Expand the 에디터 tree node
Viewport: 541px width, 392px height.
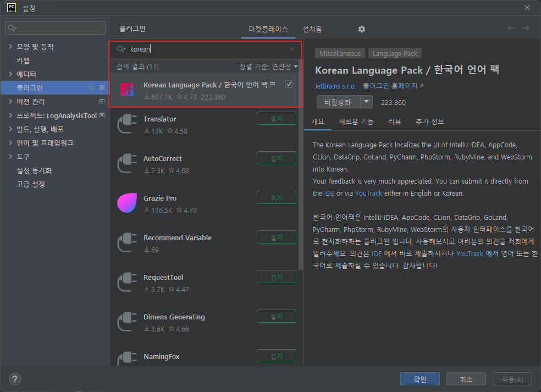[x=10, y=74]
